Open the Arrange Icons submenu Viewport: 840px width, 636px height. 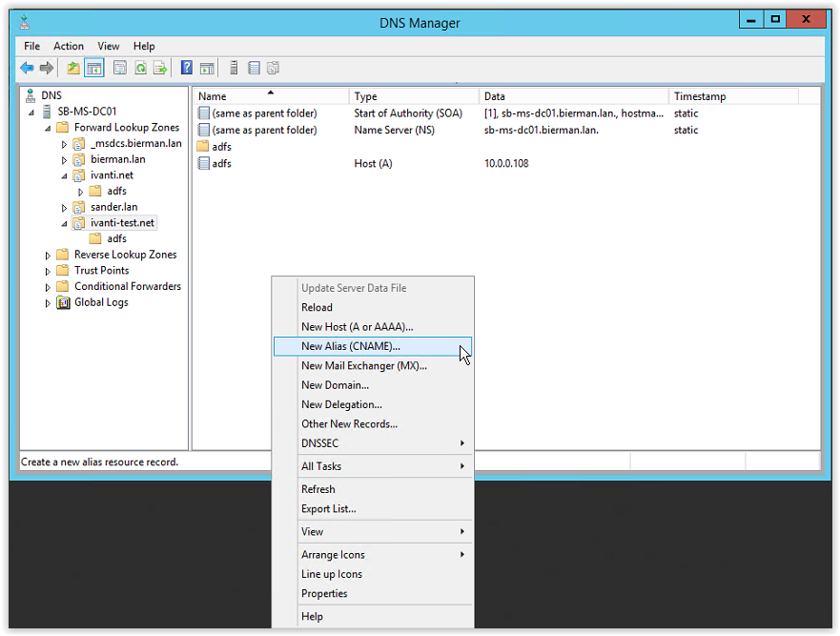coord(372,555)
